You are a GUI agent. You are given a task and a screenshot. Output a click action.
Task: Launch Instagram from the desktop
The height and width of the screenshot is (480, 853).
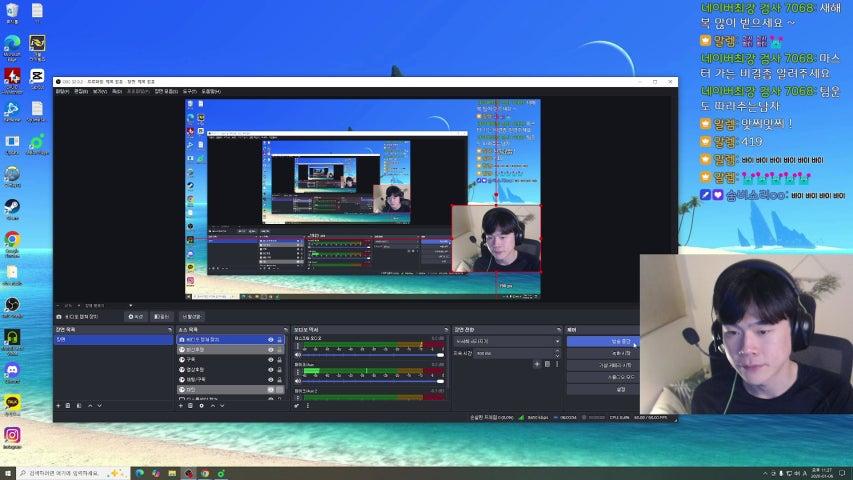(12, 435)
